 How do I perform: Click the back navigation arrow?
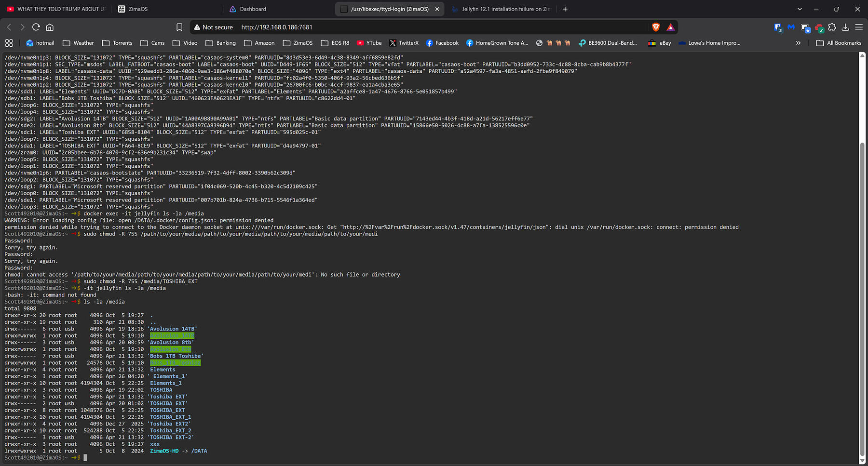(x=9, y=27)
